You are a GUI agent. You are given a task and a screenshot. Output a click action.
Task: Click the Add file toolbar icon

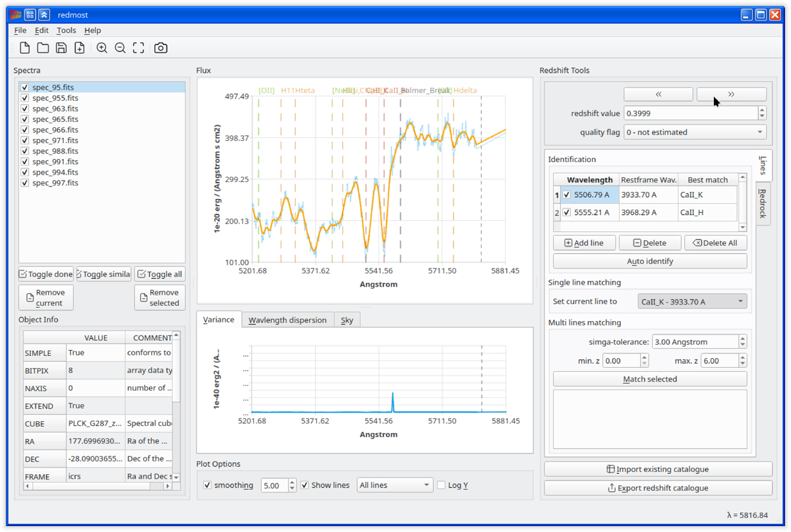80,48
